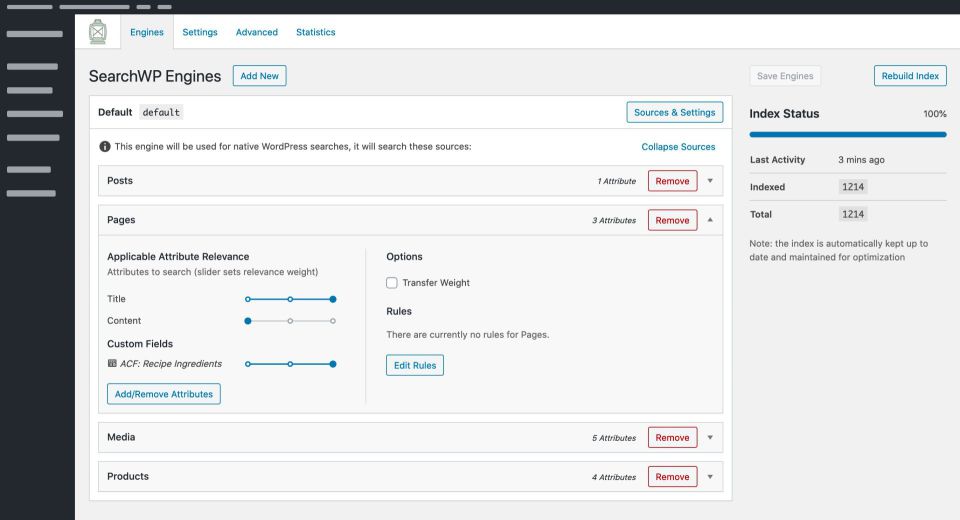Image resolution: width=960 pixels, height=520 pixels.
Task: Collapse the Pages source panel arrow
Action: point(710,220)
